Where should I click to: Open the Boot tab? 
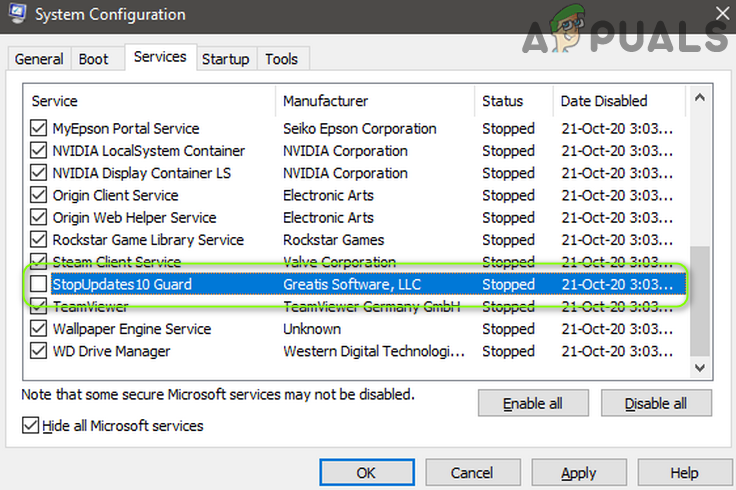pyautogui.click(x=94, y=59)
